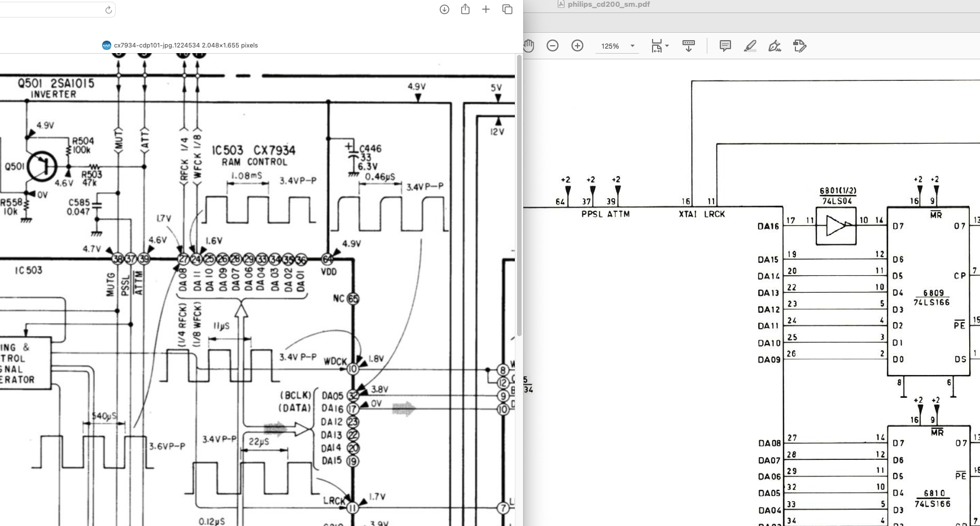Click the Q501 2SA1015 label
The width and height of the screenshot is (980, 526).
coord(56,83)
